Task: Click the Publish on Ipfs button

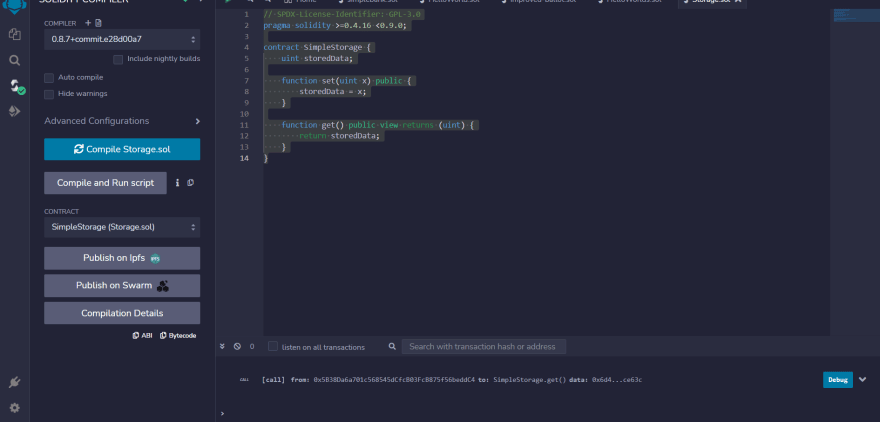Action: (122, 259)
